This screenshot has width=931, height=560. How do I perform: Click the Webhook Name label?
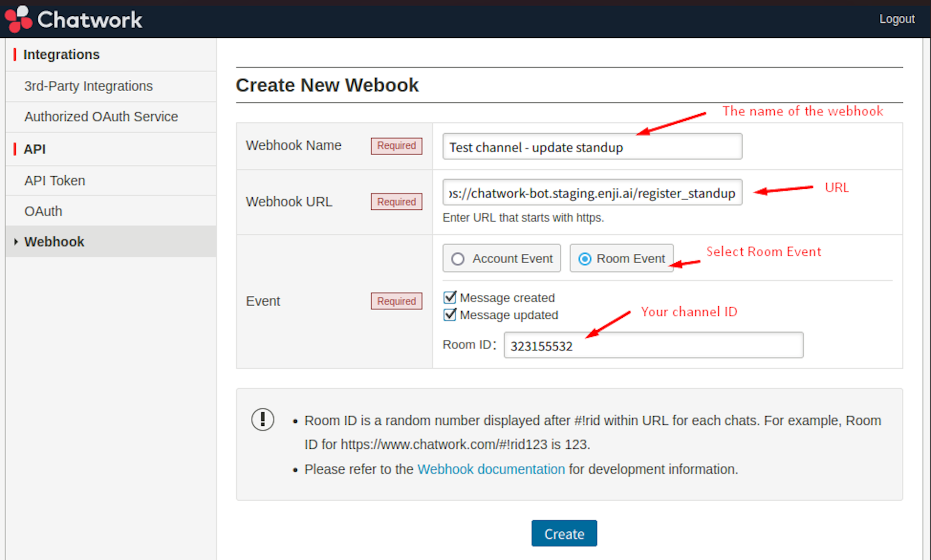[x=293, y=145]
